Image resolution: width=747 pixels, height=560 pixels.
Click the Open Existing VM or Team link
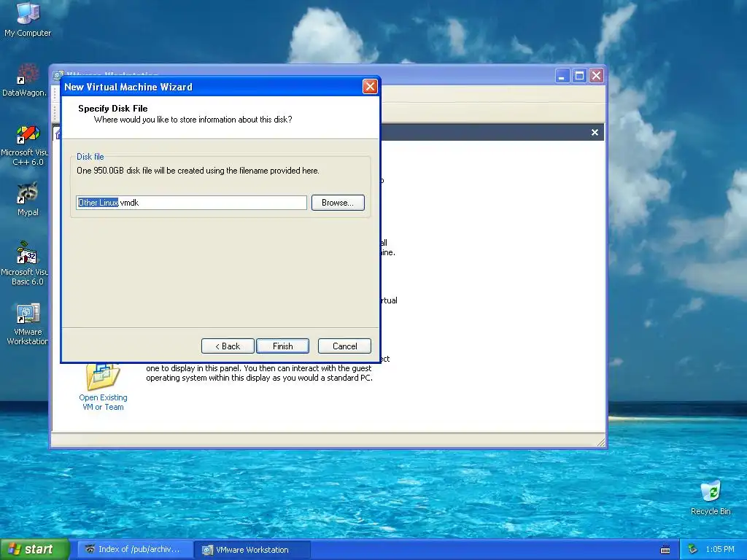click(x=103, y=402)
